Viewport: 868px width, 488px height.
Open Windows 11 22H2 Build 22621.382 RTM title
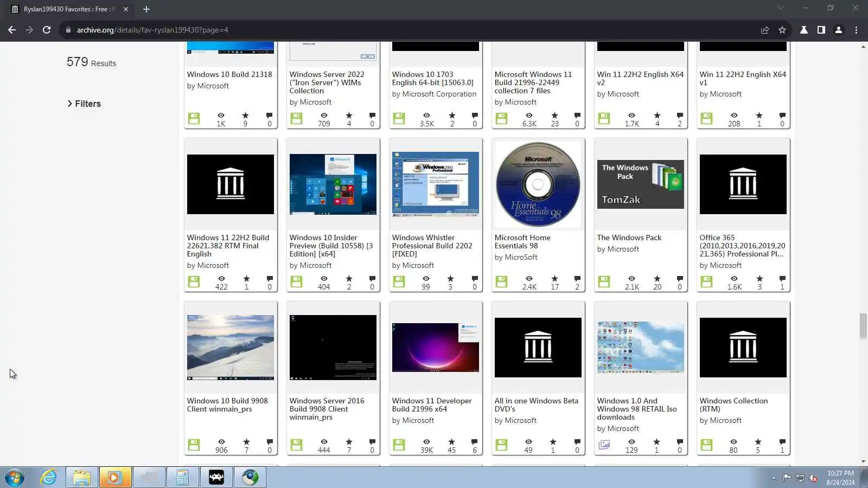click(x=228, y=246)
